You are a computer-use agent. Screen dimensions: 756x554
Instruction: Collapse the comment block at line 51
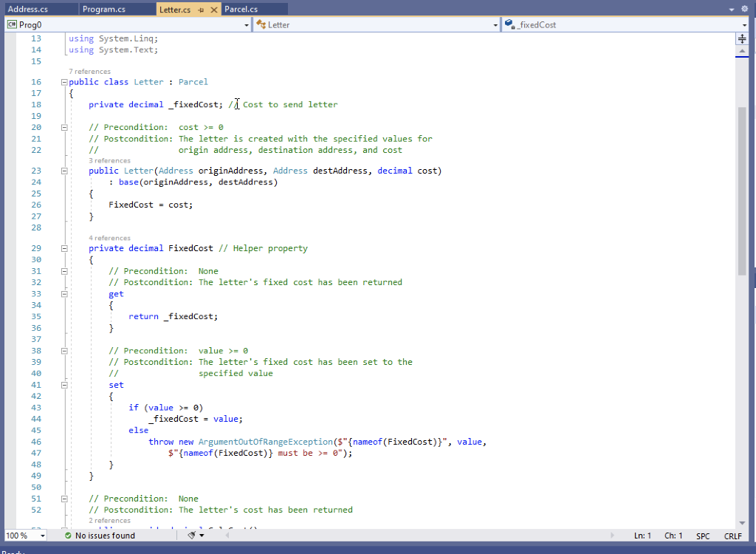[64, 499]
